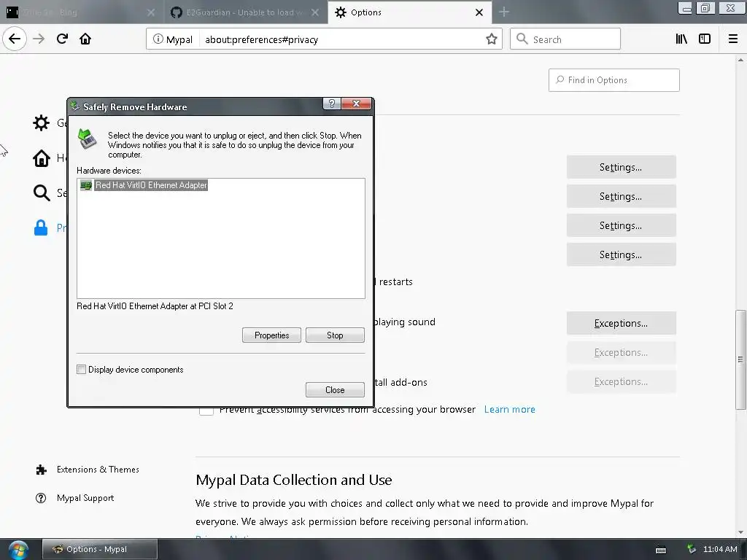Open Home preferences house icon

(x=41, y=158)
